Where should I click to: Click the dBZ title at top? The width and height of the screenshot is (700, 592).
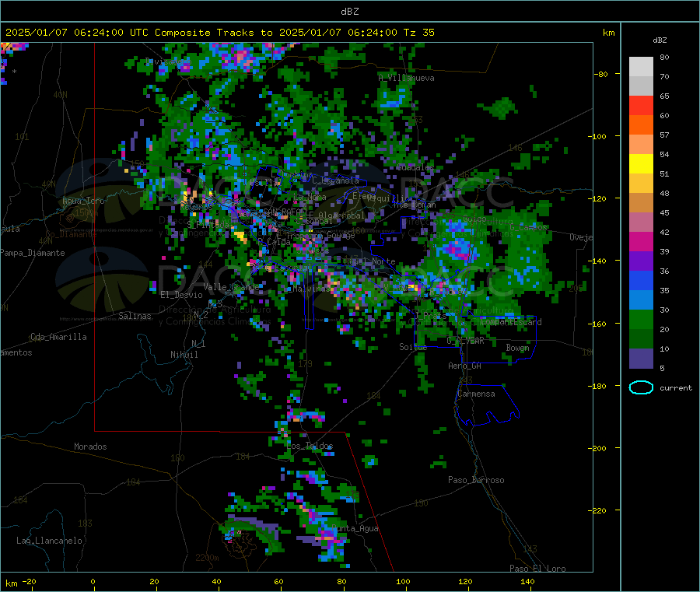pyautogui.click(x=349, y=11)
